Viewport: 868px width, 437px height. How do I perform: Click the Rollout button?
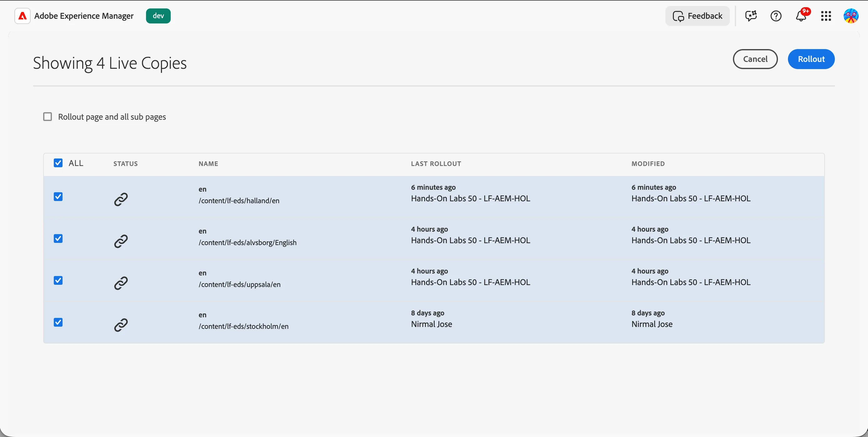pyautogui.click(x=811, y=59)
